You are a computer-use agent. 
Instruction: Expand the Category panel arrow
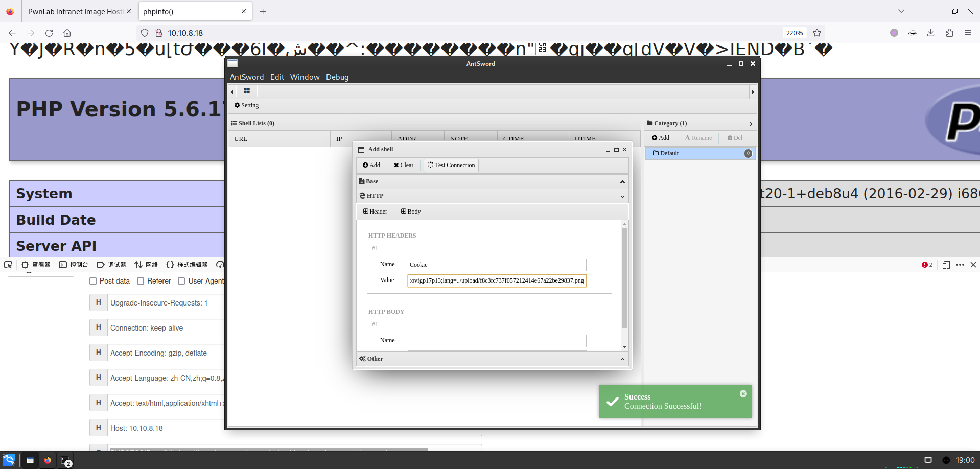click(751, 124)
